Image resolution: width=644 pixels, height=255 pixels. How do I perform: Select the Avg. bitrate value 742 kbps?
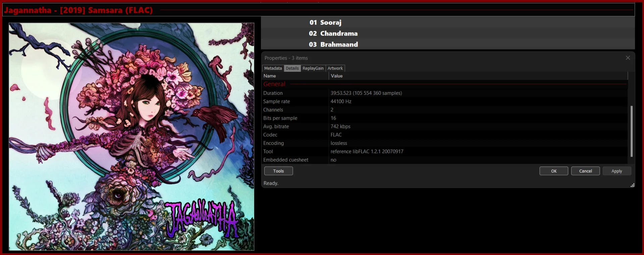pos(340,127)
